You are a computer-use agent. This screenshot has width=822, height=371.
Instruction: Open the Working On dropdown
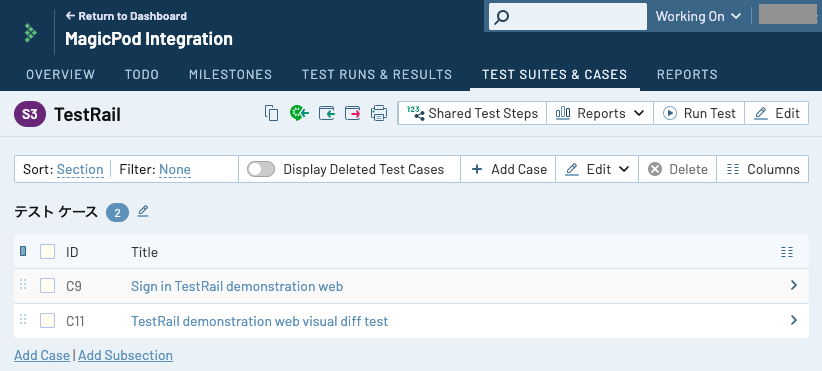point(698,16)
